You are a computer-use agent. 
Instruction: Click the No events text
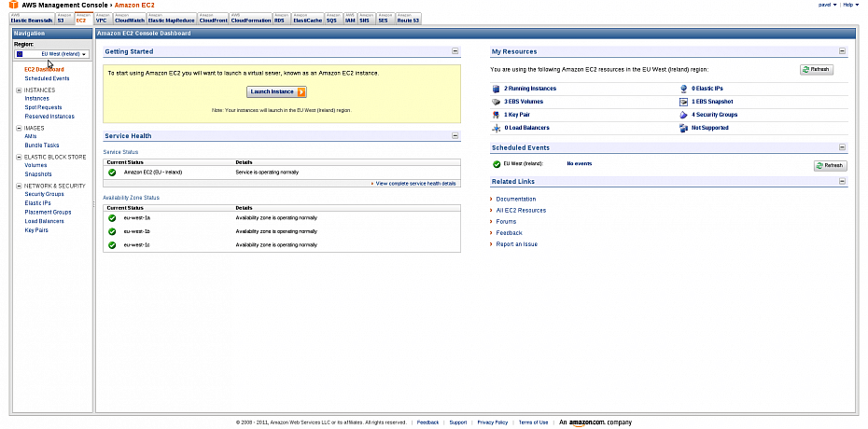click(x=579, y=163)
